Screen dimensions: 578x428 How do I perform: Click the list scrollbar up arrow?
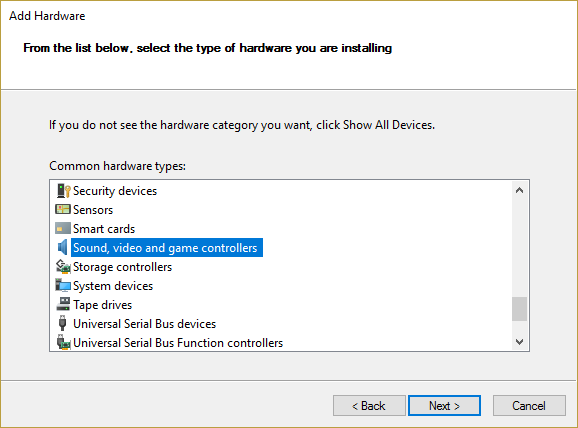coord(519,191)
